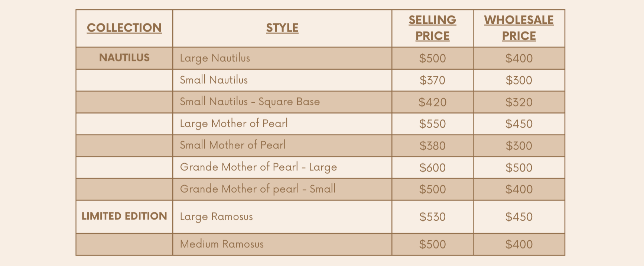Select Grande Mother of Pearl - Large
The image size is (644, 266).
(x=282, y=167)
